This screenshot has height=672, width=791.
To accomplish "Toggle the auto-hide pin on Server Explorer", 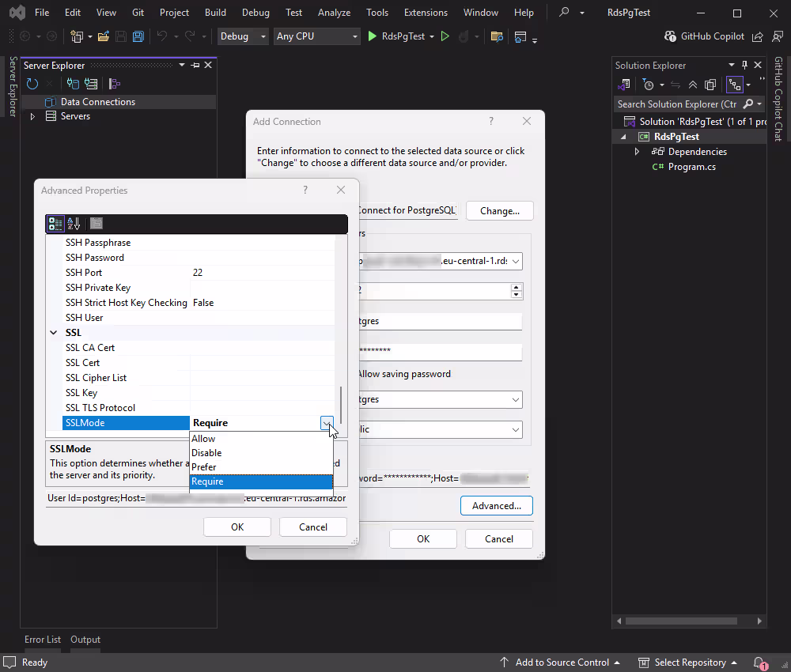I will (x=195, y=65).
